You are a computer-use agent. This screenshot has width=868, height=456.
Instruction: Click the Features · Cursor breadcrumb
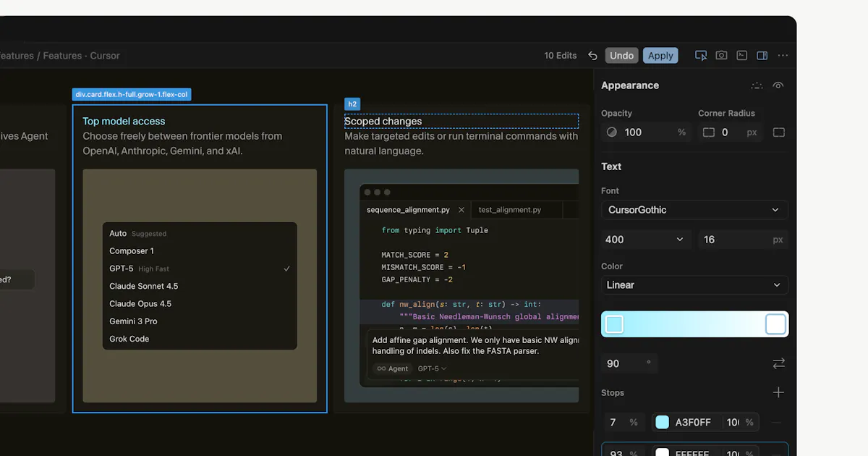coord(81,56)
